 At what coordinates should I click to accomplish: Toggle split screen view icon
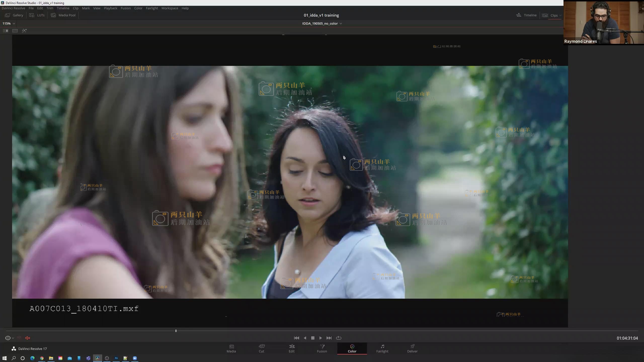click(x=15, y=31)
